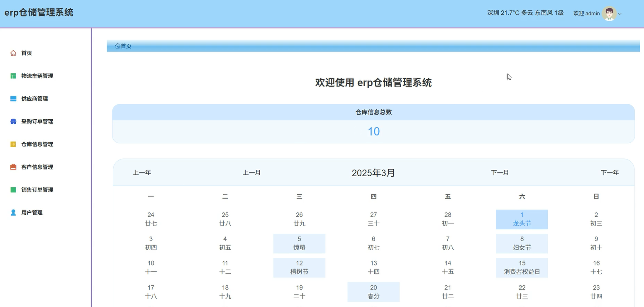Select the March 20 春分 calendar cell

tap(373, 291)
